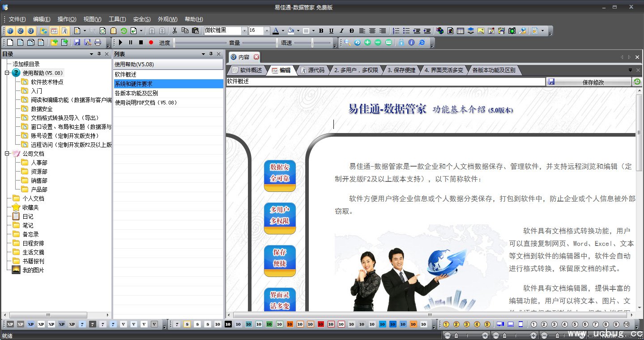Click the Paste clipboard icon

pos(195,30)
